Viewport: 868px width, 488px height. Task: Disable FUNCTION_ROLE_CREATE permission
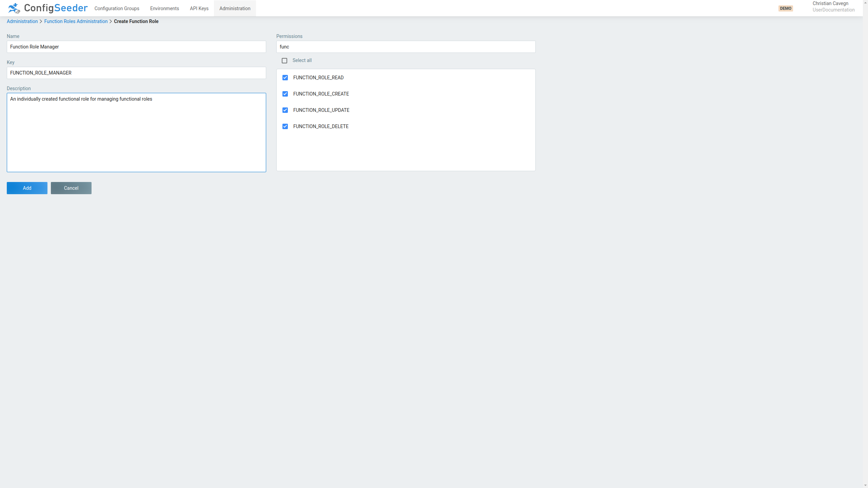[285, 94]
